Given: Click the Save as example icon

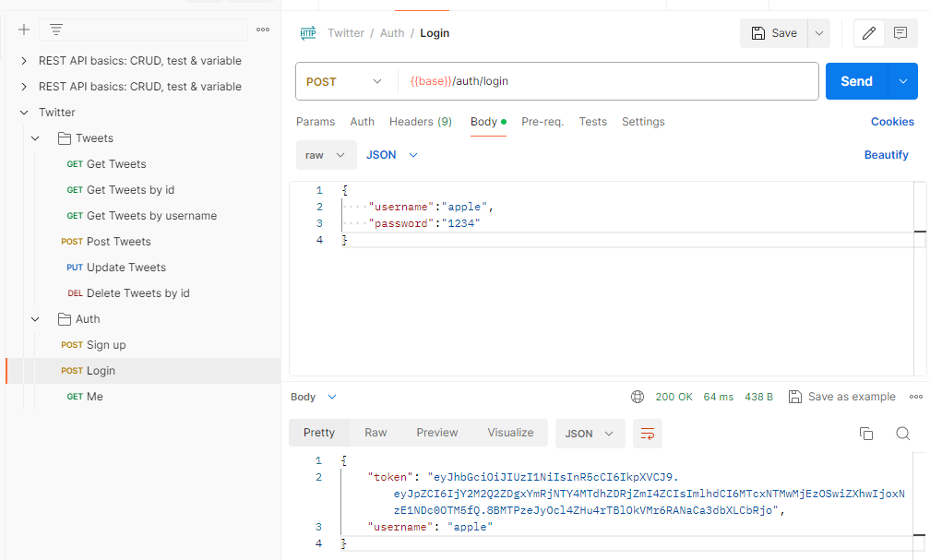Looking at the screenshot, I should pos(794,397).
